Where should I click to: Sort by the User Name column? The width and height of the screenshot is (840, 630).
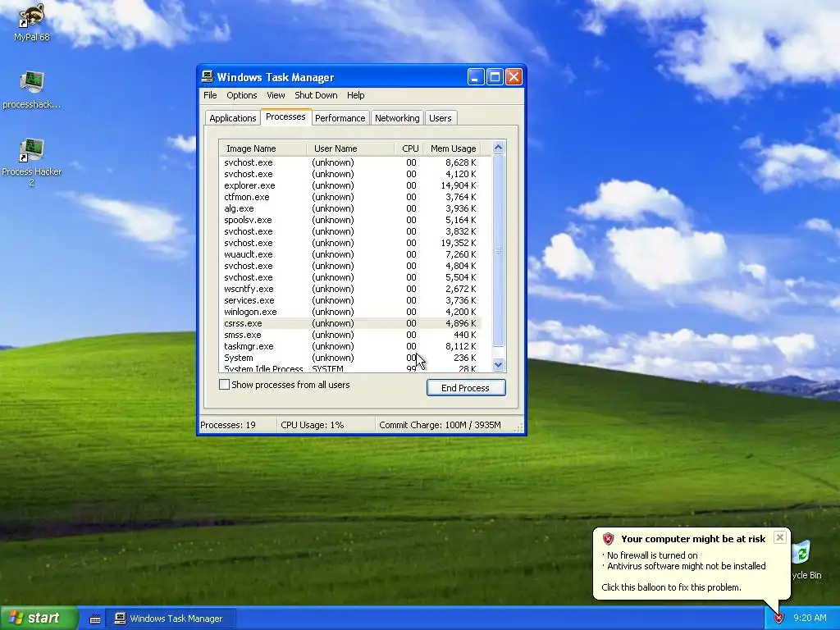(x=350, y=148)
